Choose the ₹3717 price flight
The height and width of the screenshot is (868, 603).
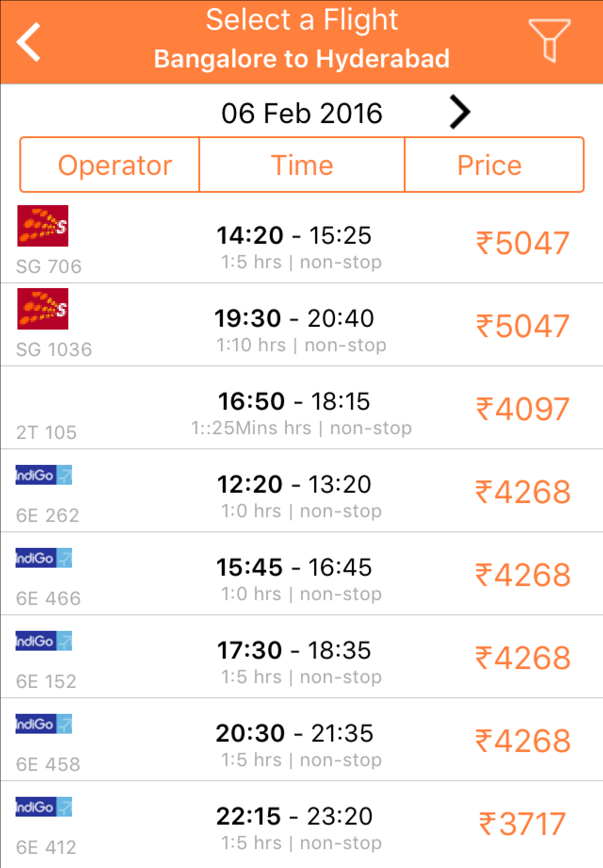click(x=522, y=824)
